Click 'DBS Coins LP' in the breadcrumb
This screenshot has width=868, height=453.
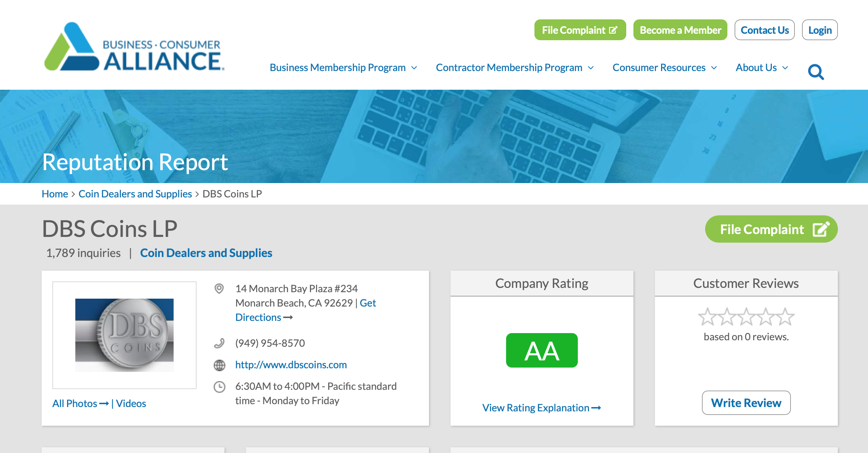232,194
